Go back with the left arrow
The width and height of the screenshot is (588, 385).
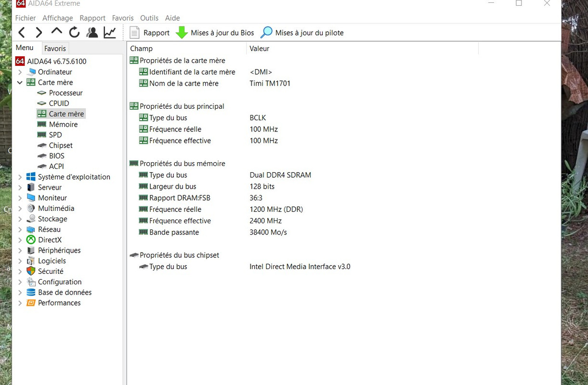pyautogui.click(x=22, y=33)
